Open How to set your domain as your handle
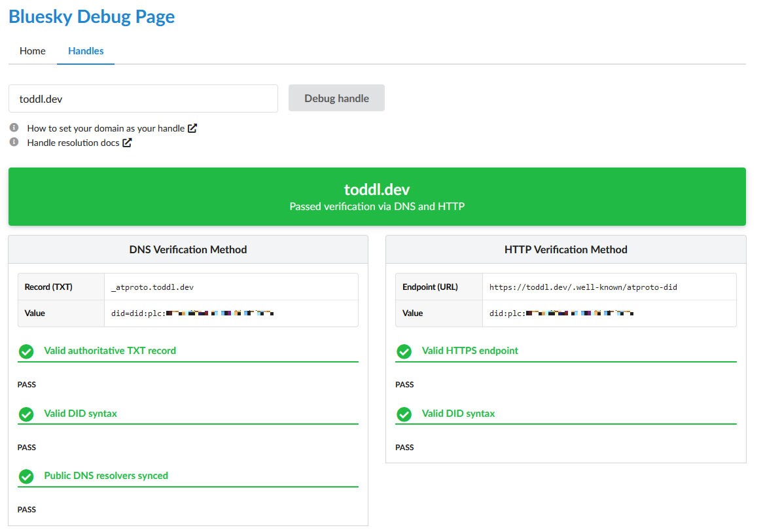Image resolution: width=763 pixels, height=532 pixels. [x=105, y=128]
